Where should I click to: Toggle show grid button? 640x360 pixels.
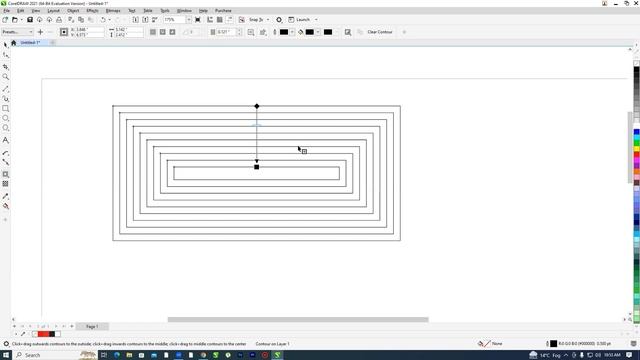(x=220, y=20)
